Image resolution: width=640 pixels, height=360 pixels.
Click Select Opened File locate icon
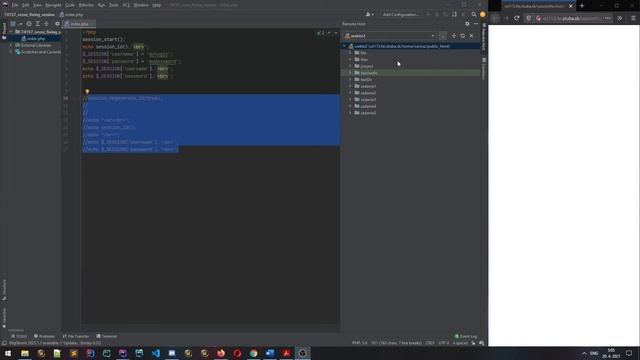pos(29,24)
